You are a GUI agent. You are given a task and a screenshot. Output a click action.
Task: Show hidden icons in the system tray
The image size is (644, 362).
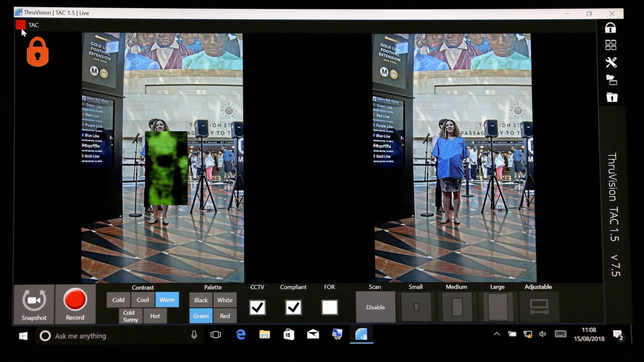pos(496,334)
